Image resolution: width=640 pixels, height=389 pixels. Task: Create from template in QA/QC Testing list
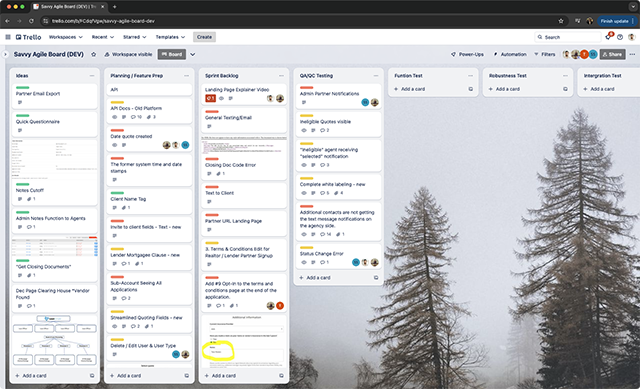(x=376, y=278)
